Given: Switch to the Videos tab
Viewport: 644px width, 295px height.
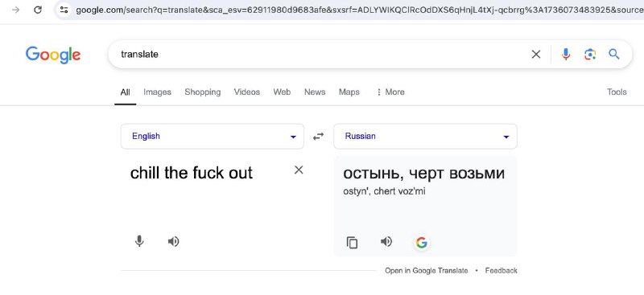Looking at the screenshot, I should tap(247, 92).
